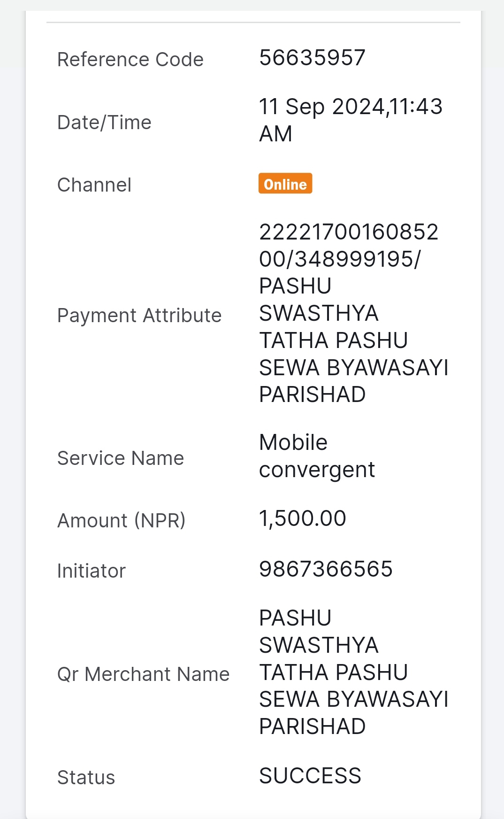Select the SUCCESS status value
This screenshot has height=819, width=504.
click(x=310, y=776)
